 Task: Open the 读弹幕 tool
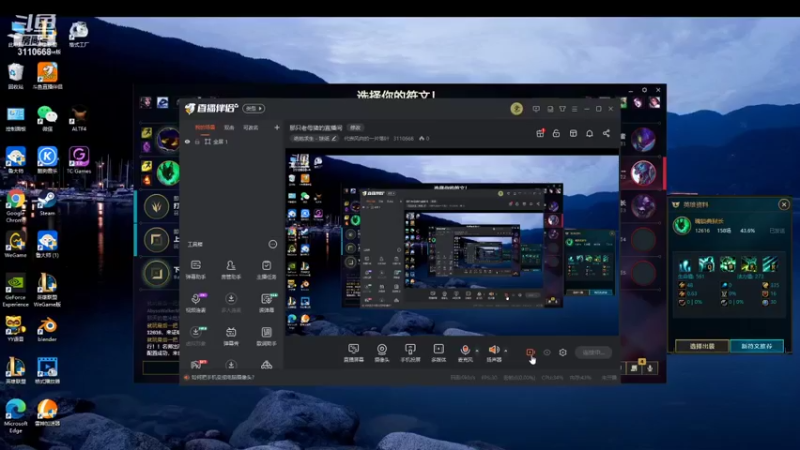coord(266,303)
